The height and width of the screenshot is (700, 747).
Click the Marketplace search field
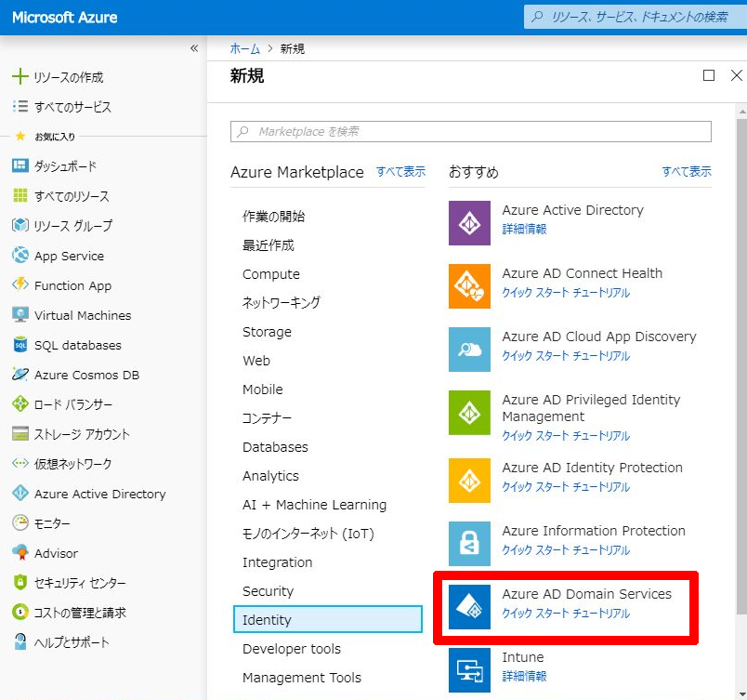470,132
